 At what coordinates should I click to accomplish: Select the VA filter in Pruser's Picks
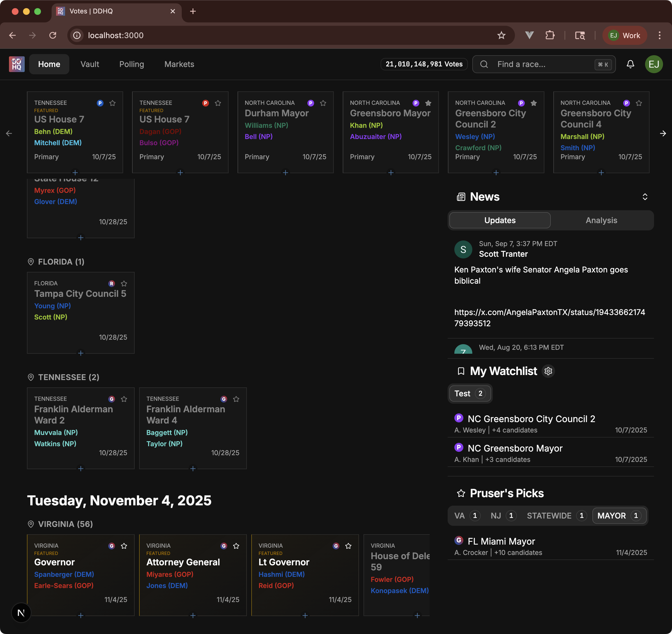pyautogui.click(x=466, y=515)
